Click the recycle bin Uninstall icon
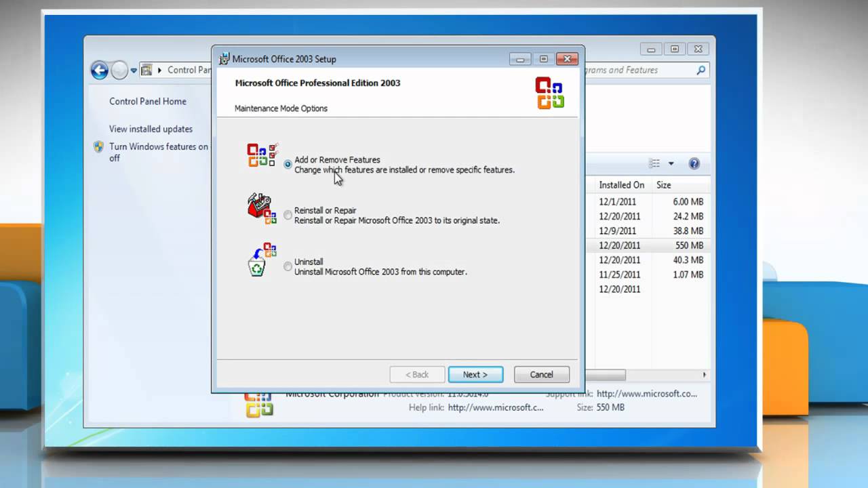Image resolution: width=868 pixels, height=488 pixels. tap(262, 260)
